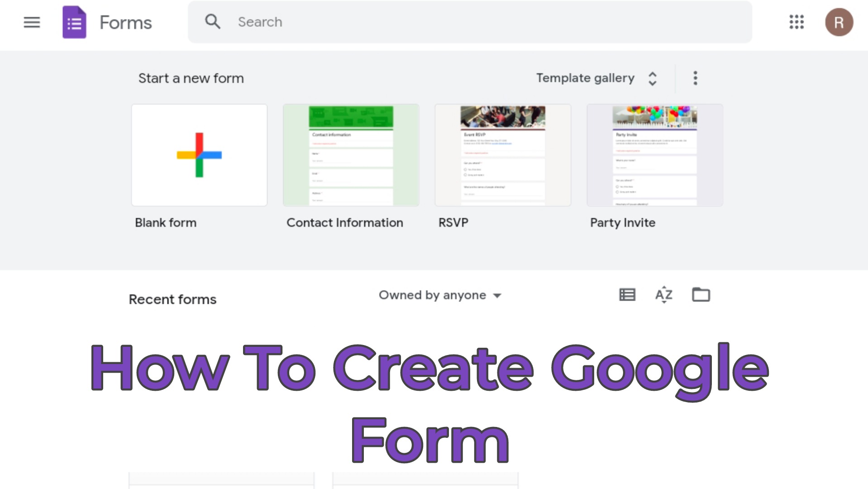Image resolution: width=868 pixels, height=489 pixels.
Task: Click the Blank form label
Action: point(166,223)
